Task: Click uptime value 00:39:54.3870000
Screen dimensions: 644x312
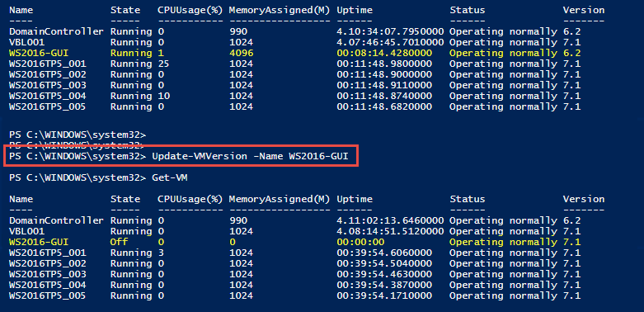Action: pos(384,285)
